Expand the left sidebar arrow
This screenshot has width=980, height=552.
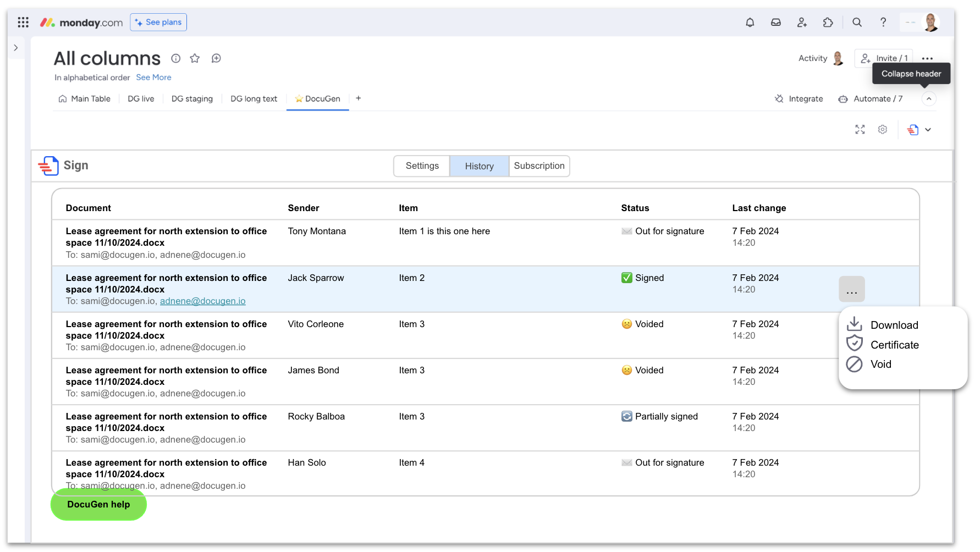click(16, 48)
